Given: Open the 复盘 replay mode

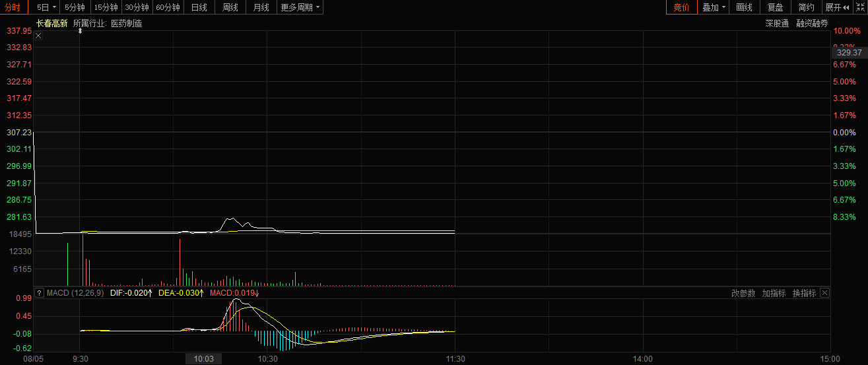Looking at the screenshot, I should coord(775,7).
